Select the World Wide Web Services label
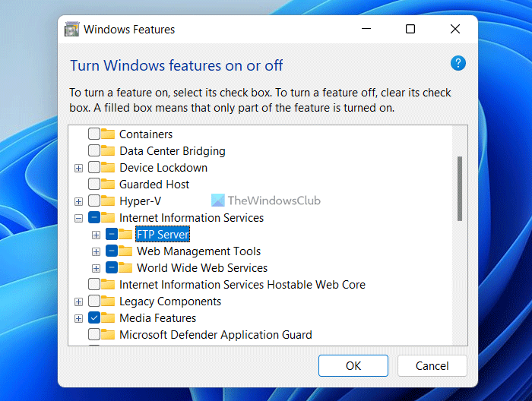The image size is (532, 401). [x=202, y=268]
